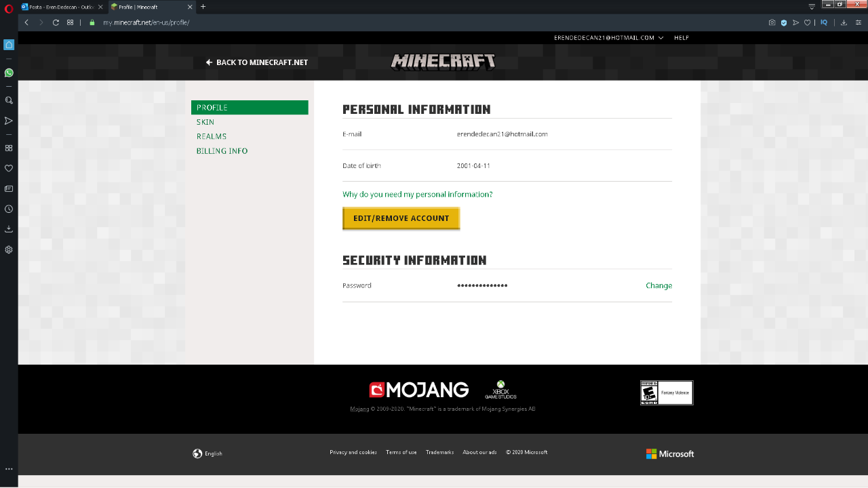Select English language link
The height and width of the screenshot is (488, 868).
(x=214, y=453)
